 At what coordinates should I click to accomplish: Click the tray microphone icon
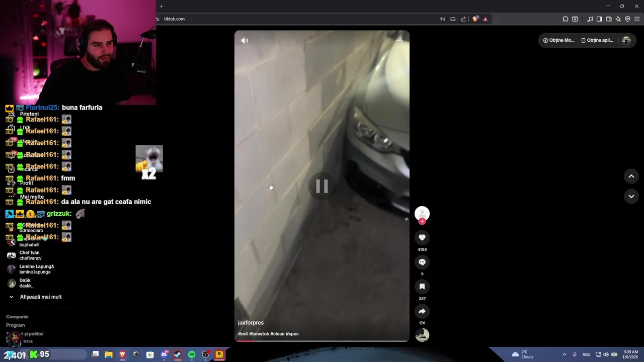575,354
